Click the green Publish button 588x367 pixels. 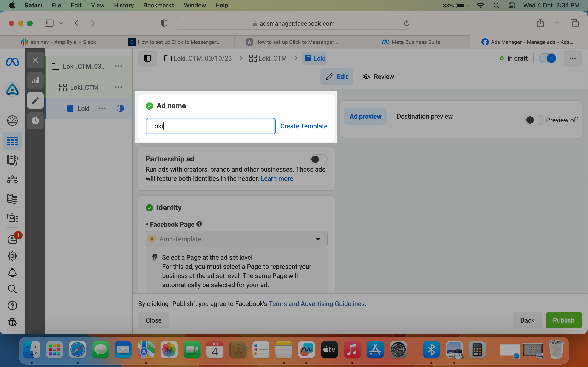click(564, 320)
